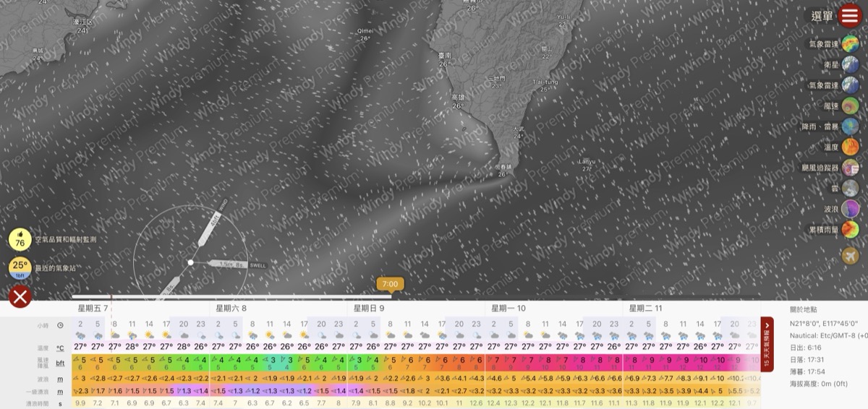Show the 累積雨量 rain accumulation layer
Viewport: 868px width, 409px height.
click(x=850, y=230)
